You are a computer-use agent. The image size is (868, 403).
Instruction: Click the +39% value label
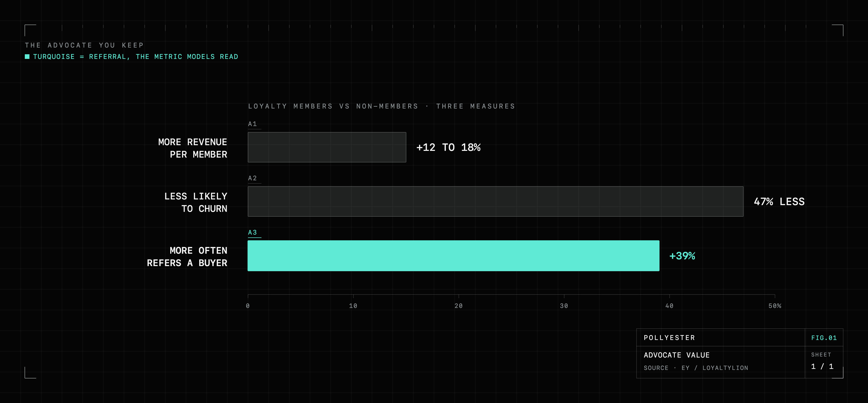pos(682,256)
